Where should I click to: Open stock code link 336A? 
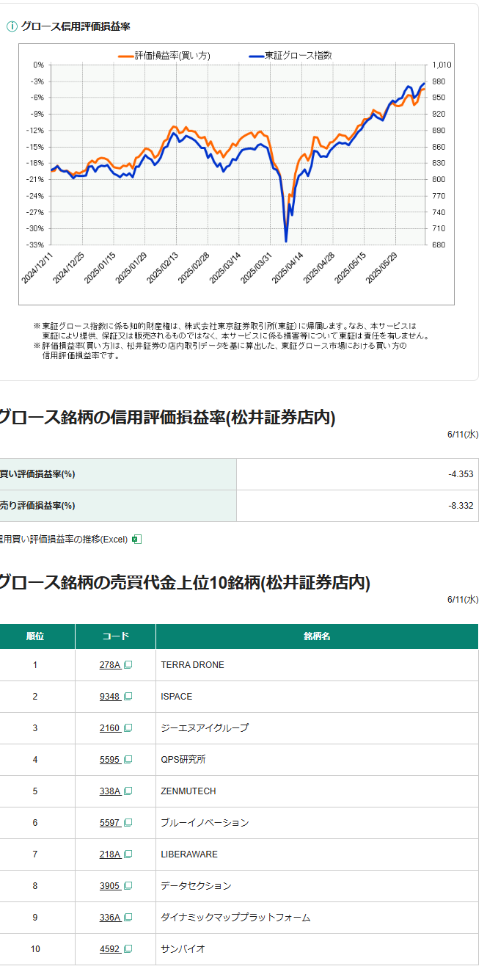click(110, 918)
